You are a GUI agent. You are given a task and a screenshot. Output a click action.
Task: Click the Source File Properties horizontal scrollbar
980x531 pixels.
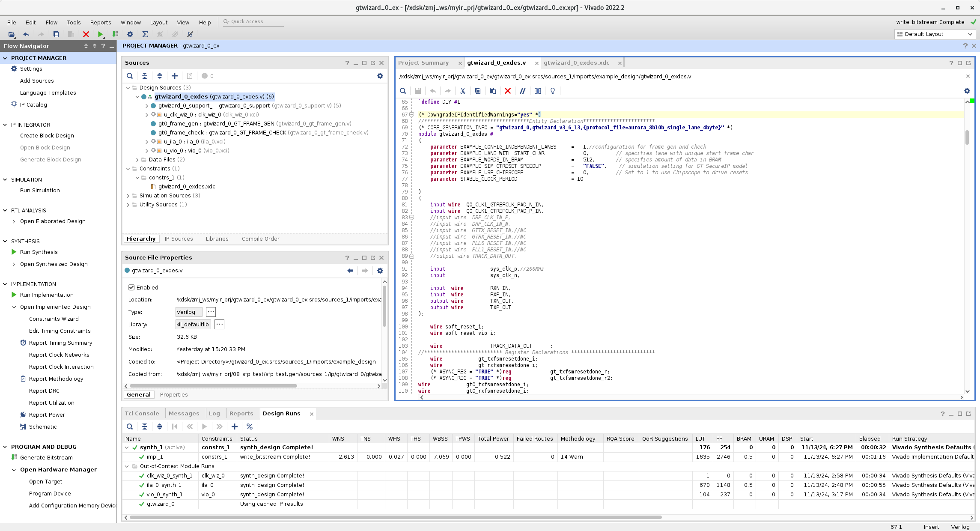(x=213, y=386)
